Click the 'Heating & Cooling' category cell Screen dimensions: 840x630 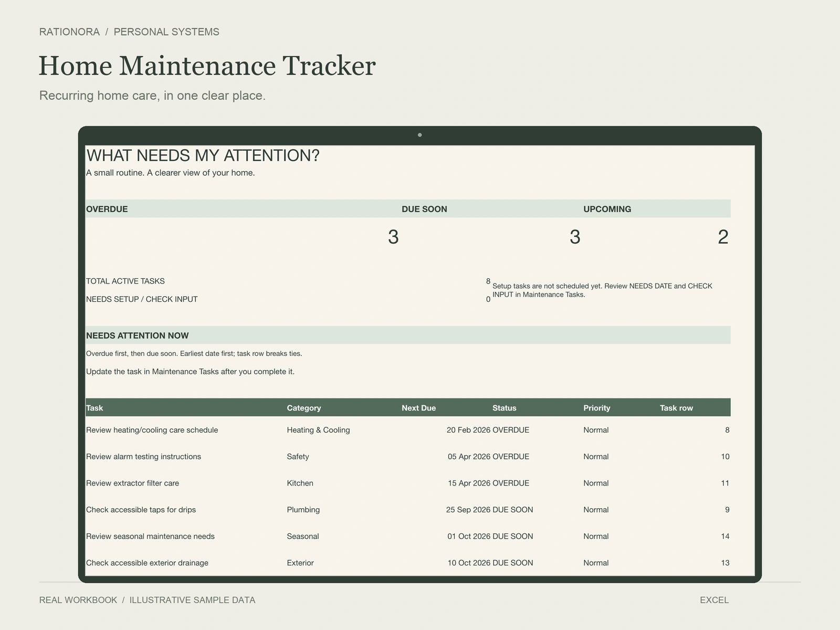tap(318, 430)
